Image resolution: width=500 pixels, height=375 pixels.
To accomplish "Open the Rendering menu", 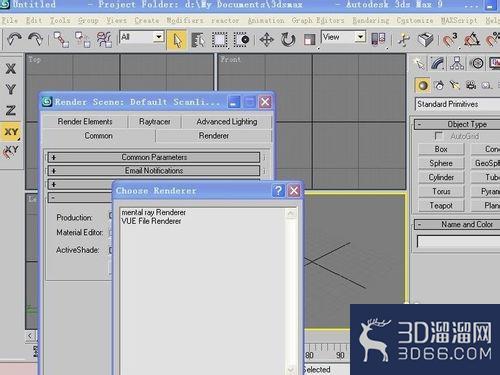I will pos(371,21).
